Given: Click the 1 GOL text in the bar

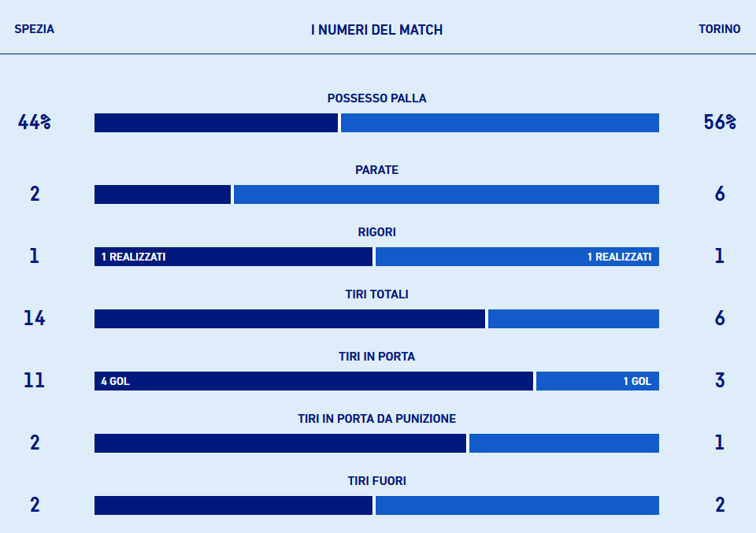Looking at the screenshot, I should click(637, 381).
